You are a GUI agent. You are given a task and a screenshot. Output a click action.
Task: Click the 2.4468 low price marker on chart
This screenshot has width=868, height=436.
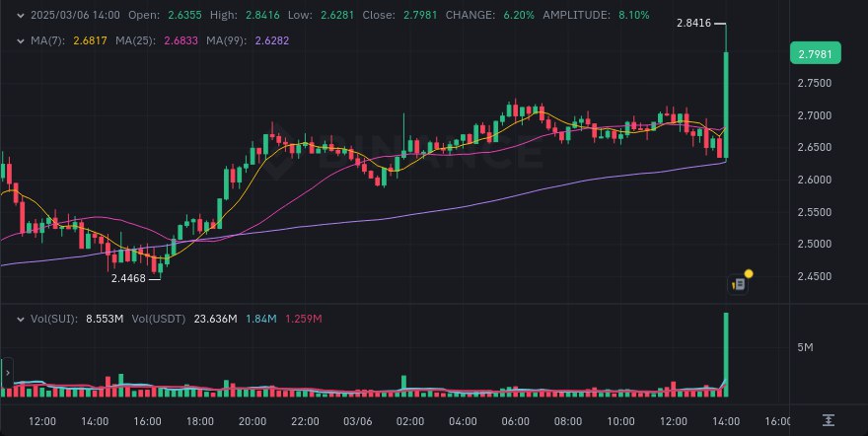[128, 279]
